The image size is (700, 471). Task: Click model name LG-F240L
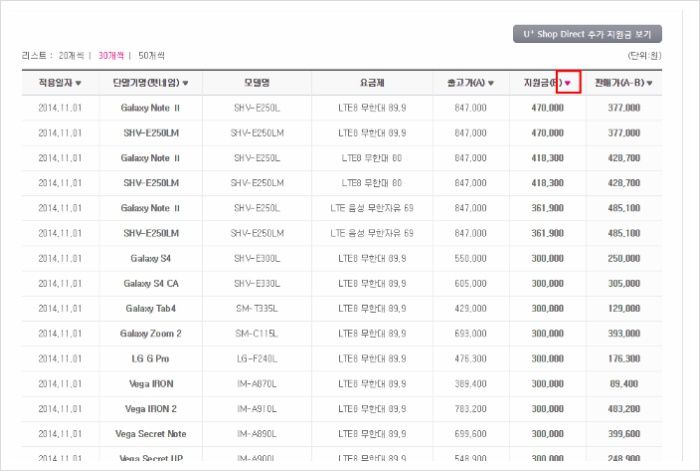pyautogui.click(x=257, y=358)
